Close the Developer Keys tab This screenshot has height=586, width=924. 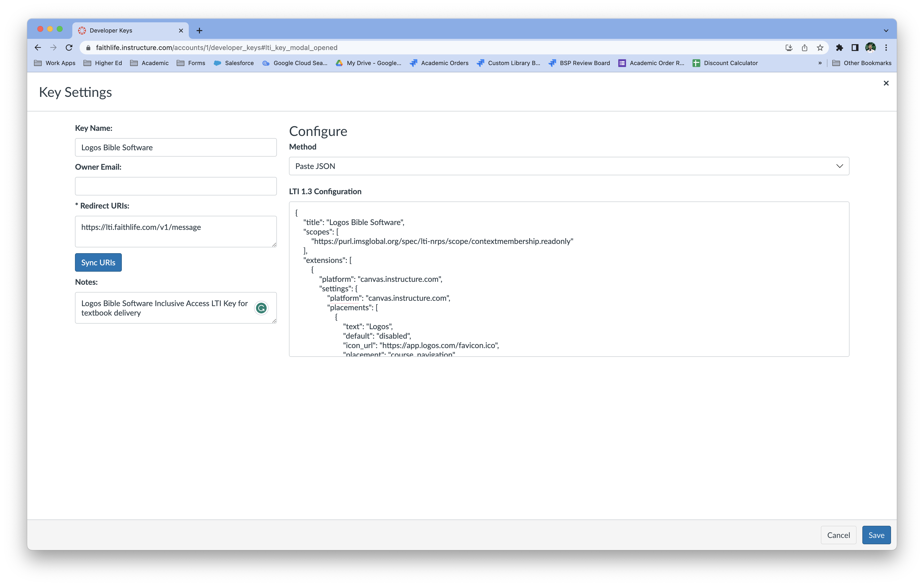click(181, 30)
